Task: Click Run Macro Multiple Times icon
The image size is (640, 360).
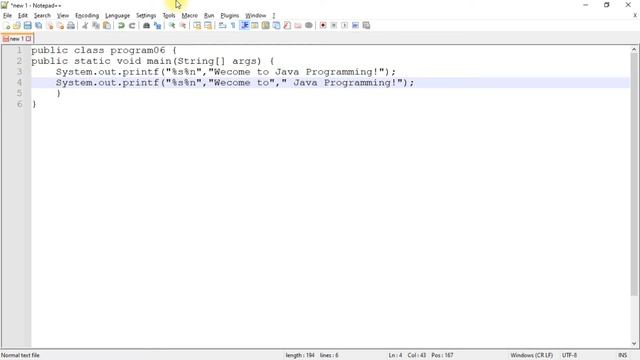Action: (x=355, y=26)
